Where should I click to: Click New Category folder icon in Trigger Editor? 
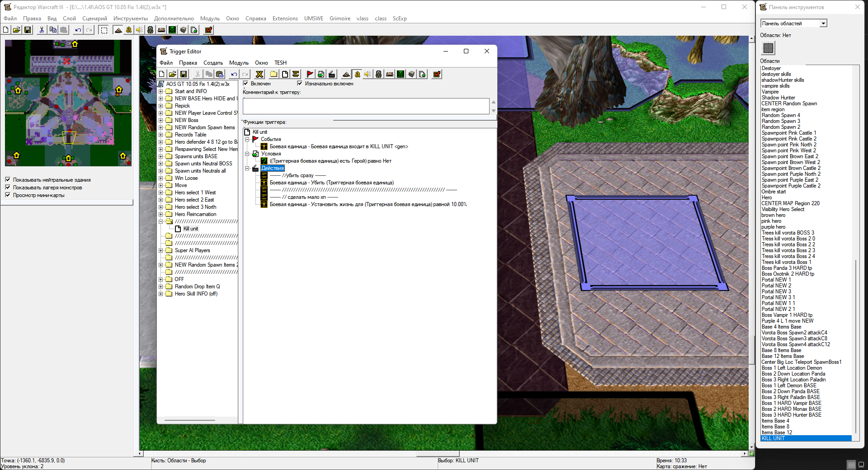pos(274,74)
